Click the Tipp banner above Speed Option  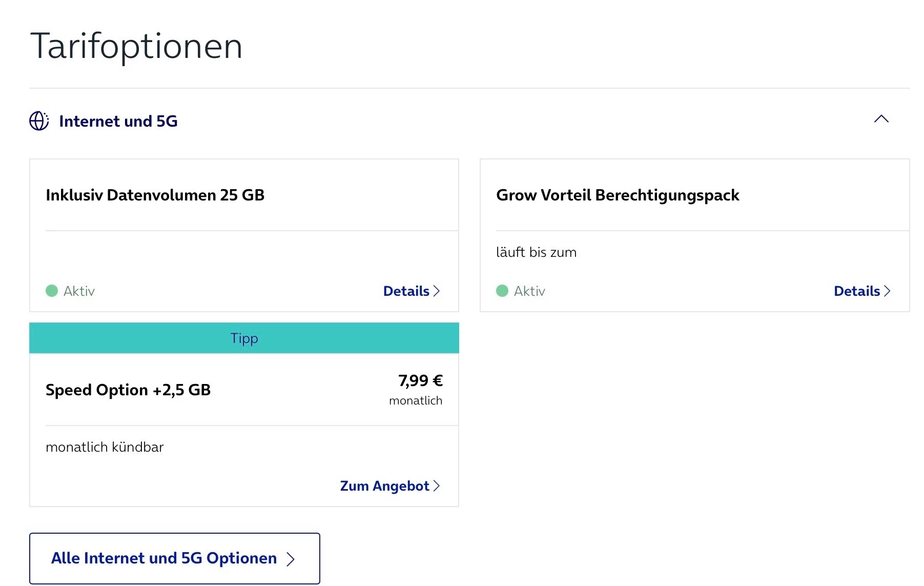click(x=244, y=338)
